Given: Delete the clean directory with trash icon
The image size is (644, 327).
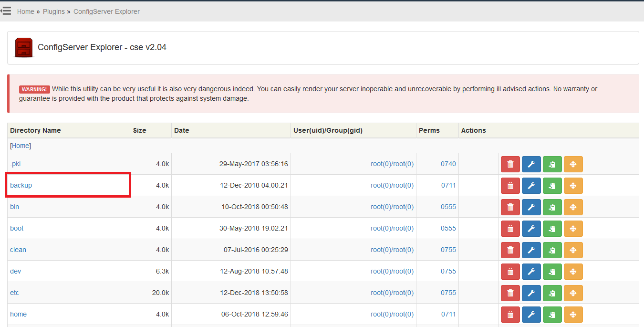Looking at the screenshot, I should (x=510, y=250).
